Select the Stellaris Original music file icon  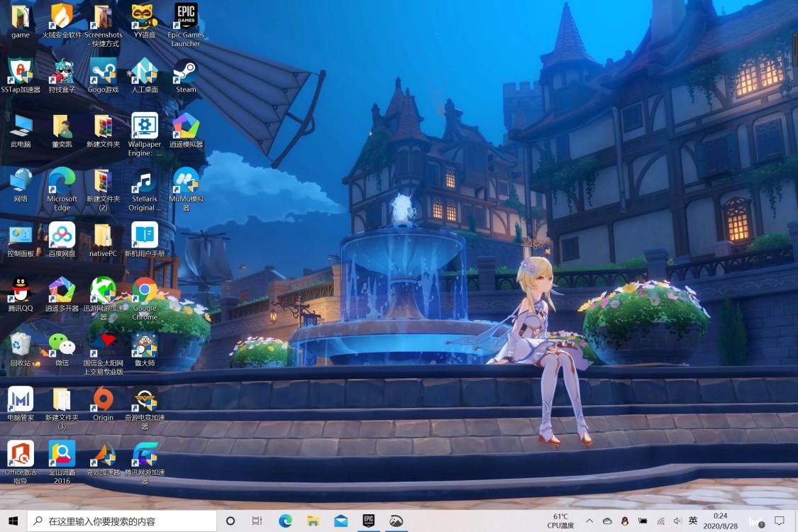(x=145, y=189)
